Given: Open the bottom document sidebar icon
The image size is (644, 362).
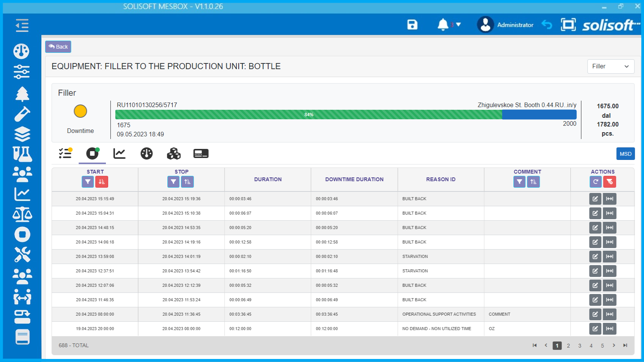Looking at the screenshot, I should point(22,337).
